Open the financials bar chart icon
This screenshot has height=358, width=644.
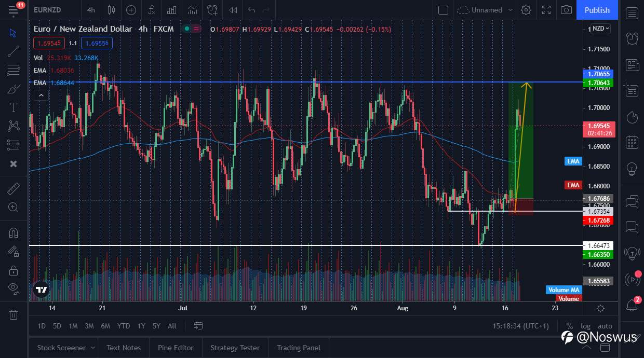pos(171,10)
